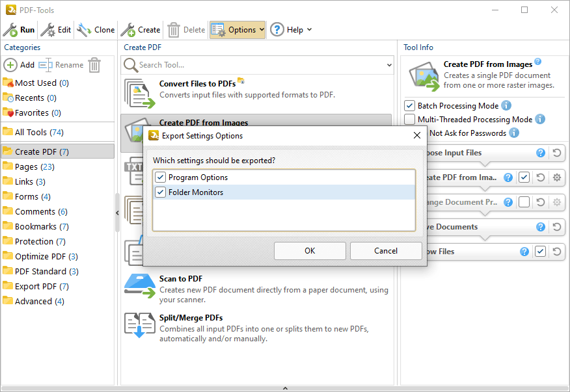Screen dimensions: 570x392
Task: Run the selected tool via Run icon
Action: 10,30
